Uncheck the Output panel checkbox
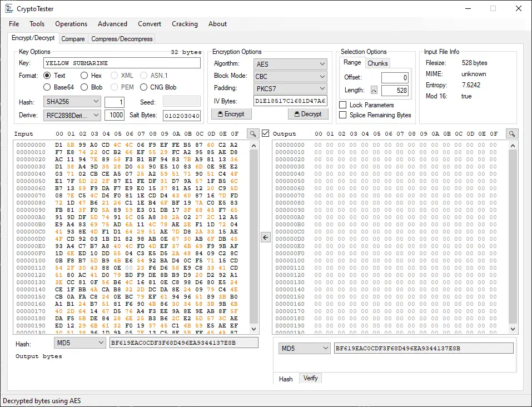Viewport: 532px width, 407px height. click(x=266, y=133)
